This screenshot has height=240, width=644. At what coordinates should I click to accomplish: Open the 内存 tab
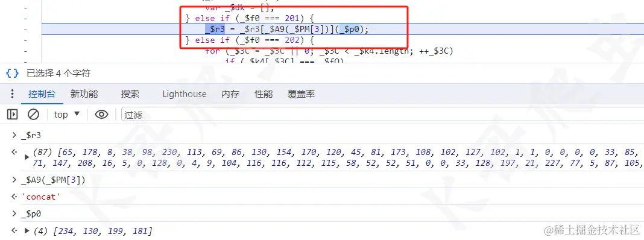230,93
